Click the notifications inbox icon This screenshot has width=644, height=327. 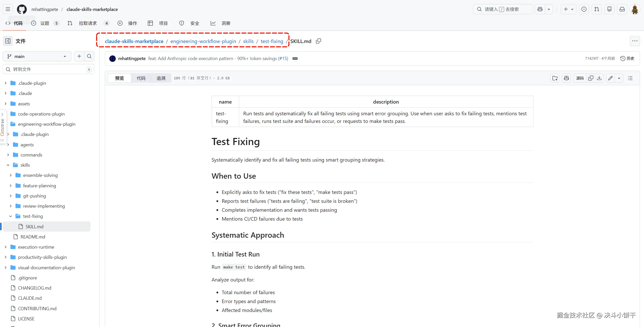tap(622, 9)
